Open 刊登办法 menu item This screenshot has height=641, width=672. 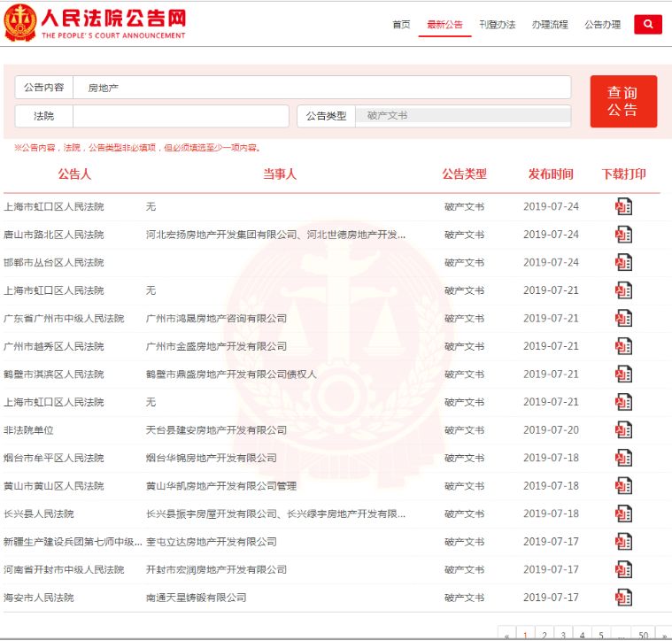[497, 25]
